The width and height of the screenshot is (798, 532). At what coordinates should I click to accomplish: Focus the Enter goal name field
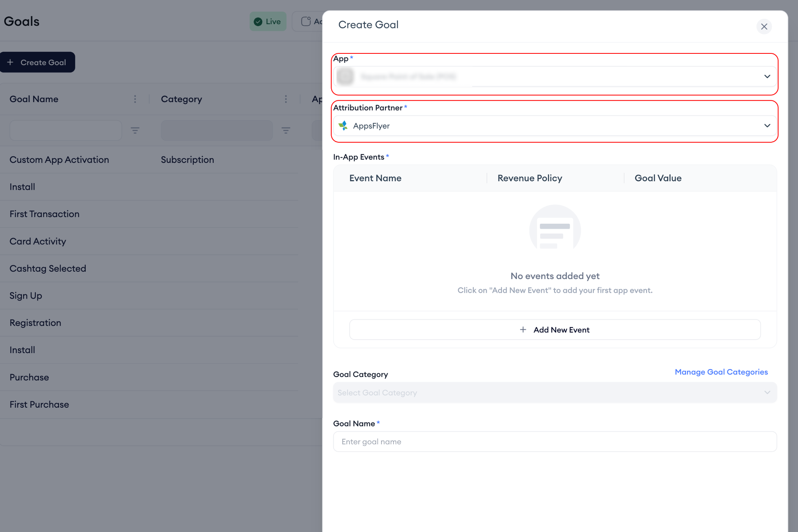tap(554, 442)
